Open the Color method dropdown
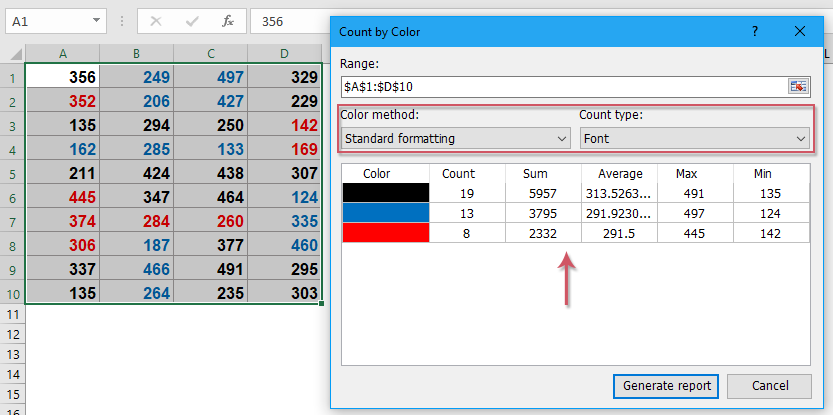This screenshot has width=833, height=415. pyautogui.click(x=455, y=139)
